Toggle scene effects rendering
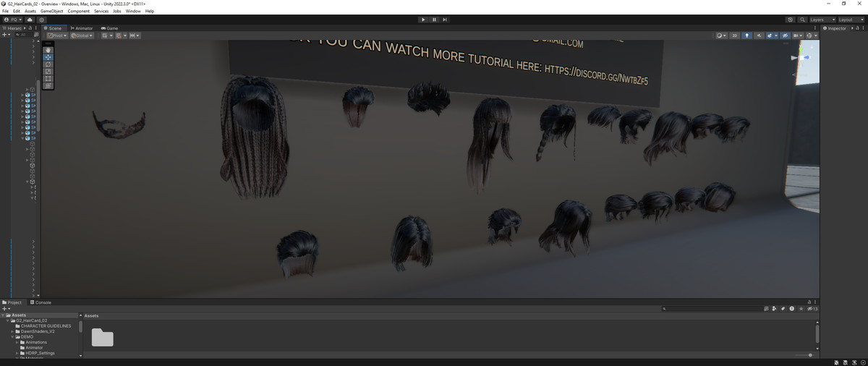Screen dimensions: 868x366 (769, 35)
